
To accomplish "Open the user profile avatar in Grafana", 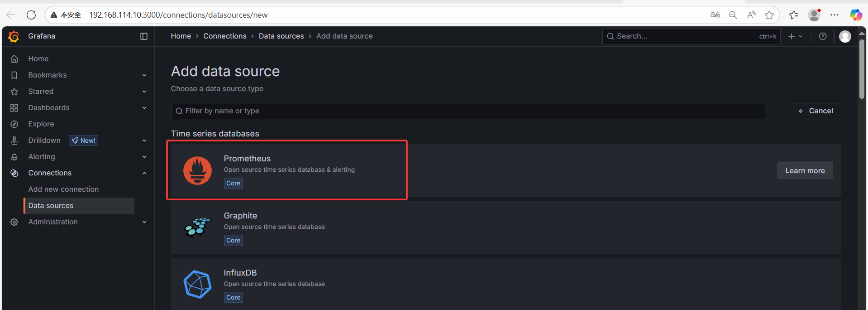I will (845, 36).
